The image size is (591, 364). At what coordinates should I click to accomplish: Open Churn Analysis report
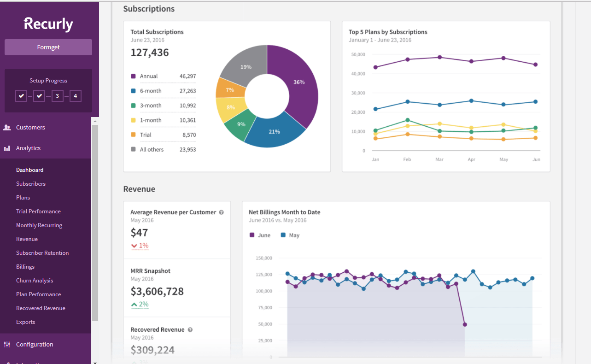pyautogui.click(x=35, y=281)
